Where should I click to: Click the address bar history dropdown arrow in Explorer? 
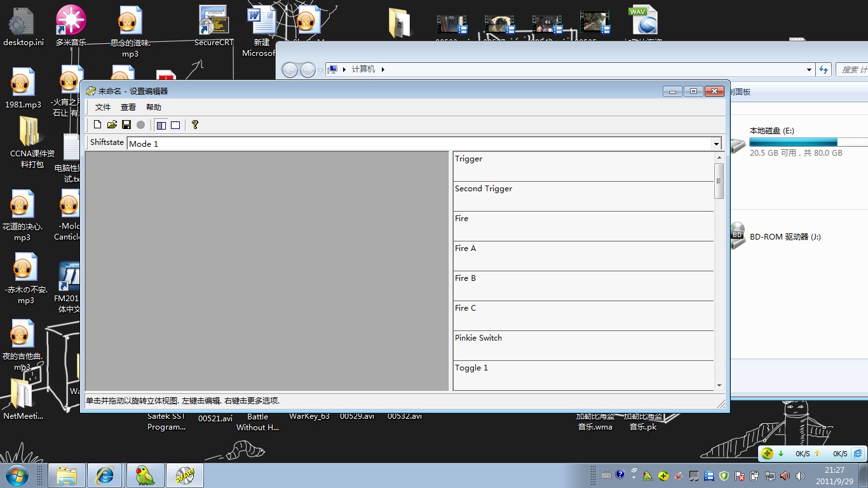coord(809,70)
